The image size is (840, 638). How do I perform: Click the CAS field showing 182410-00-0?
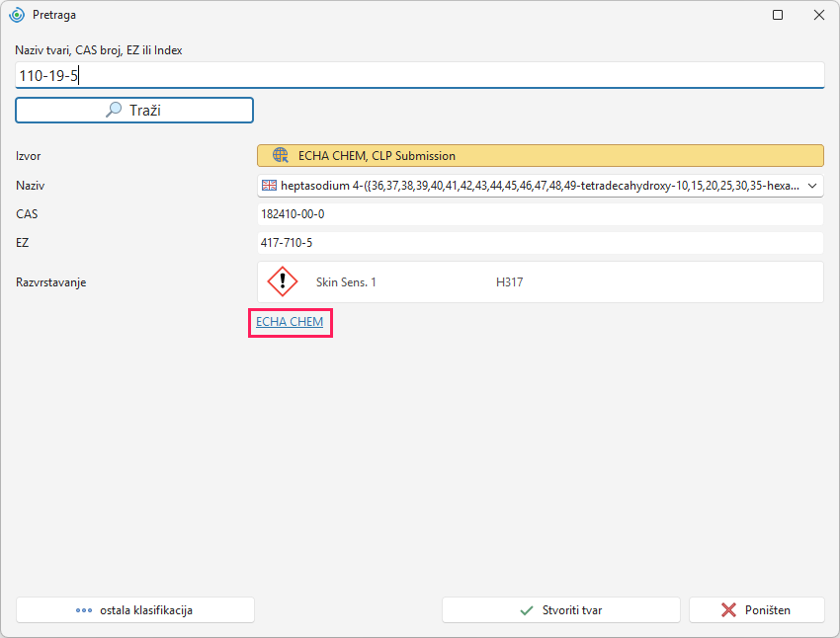click(x=540, y=214)
